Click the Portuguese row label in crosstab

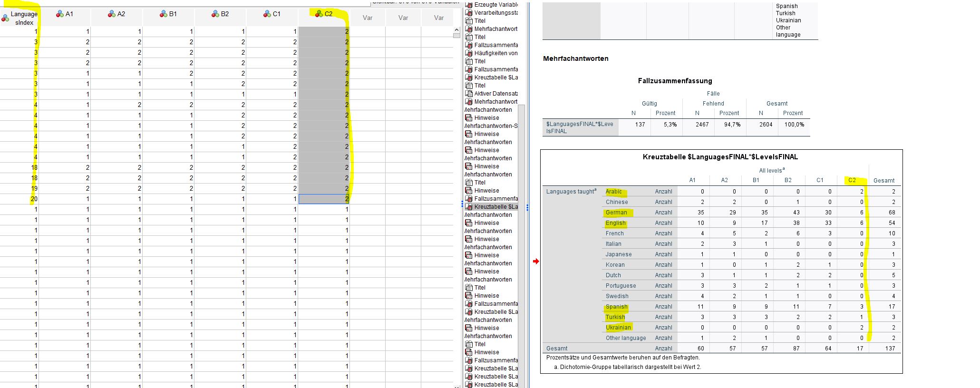(x=621, y=286)
